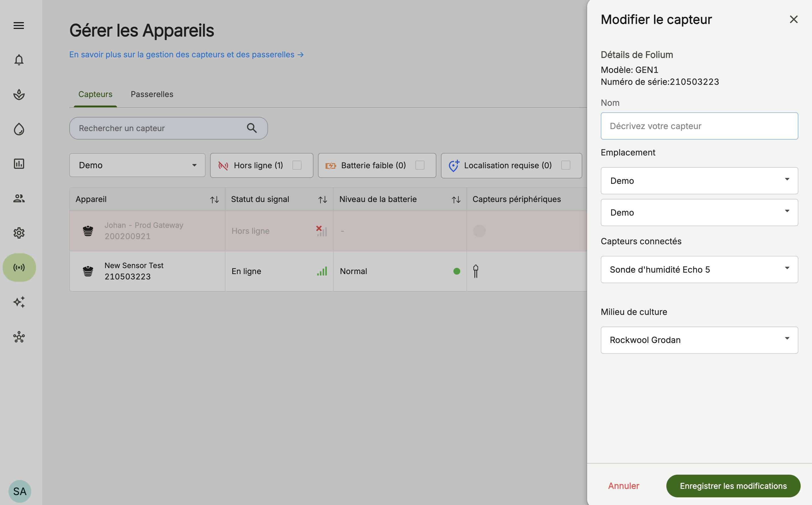This screenshot has width=812, height=505.
Task: Sort by Statut du signal arrows
Action: tap(323, 199)
